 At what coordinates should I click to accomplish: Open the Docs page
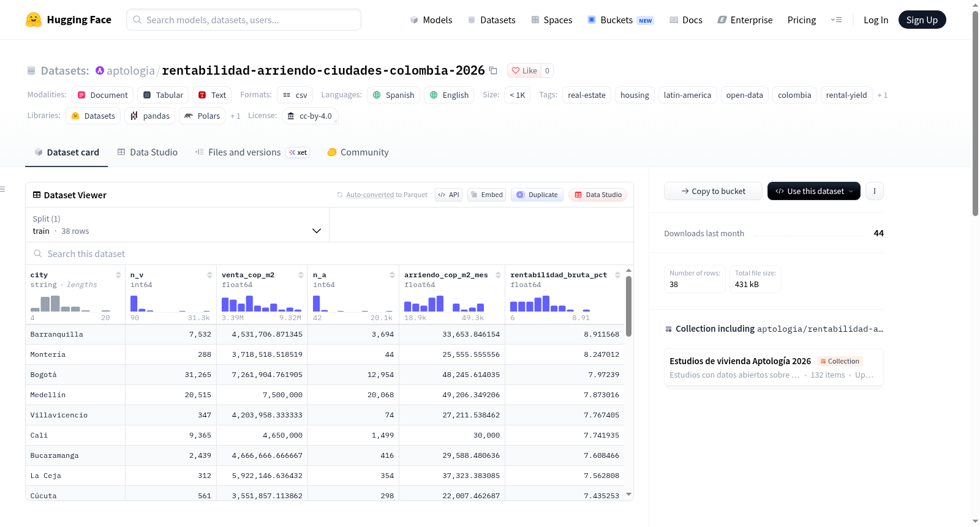[686, 20]
